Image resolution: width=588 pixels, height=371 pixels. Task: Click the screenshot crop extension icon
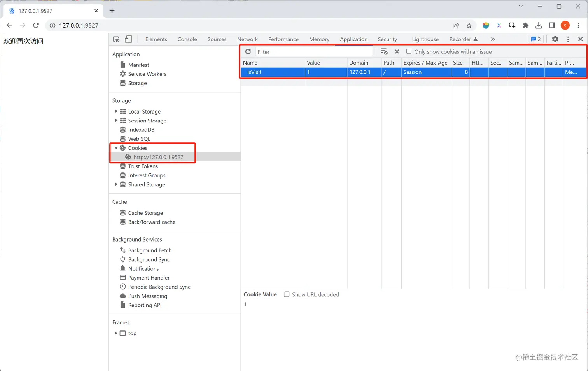click(x=512, y=25)
